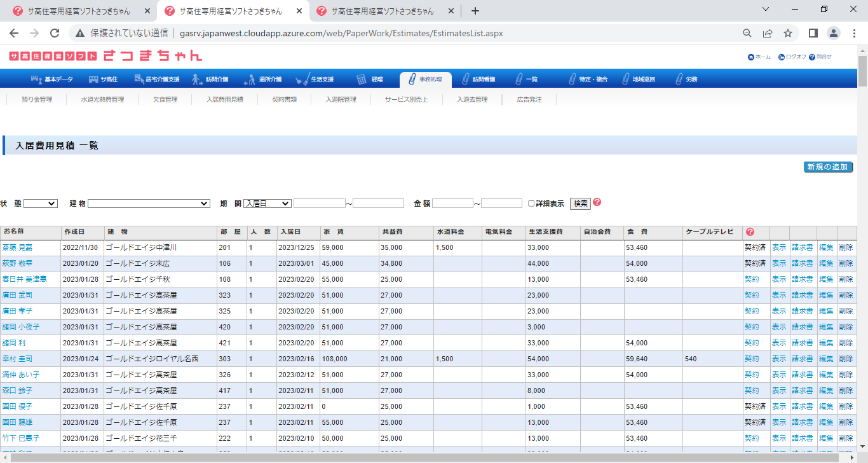Click the 新規の追加 button
The image size is (868, 463).
pos(828,167)
